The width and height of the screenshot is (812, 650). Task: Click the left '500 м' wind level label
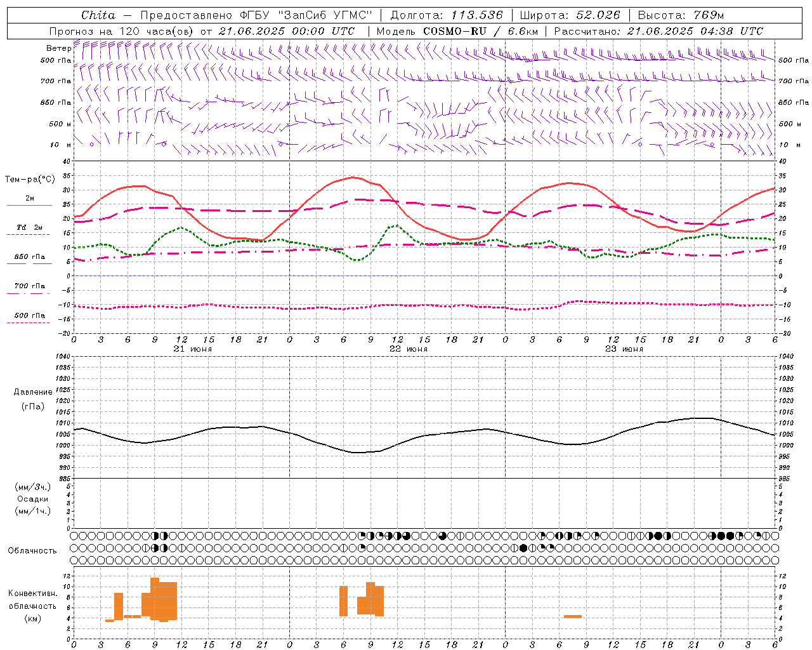[x=60, y=124]
